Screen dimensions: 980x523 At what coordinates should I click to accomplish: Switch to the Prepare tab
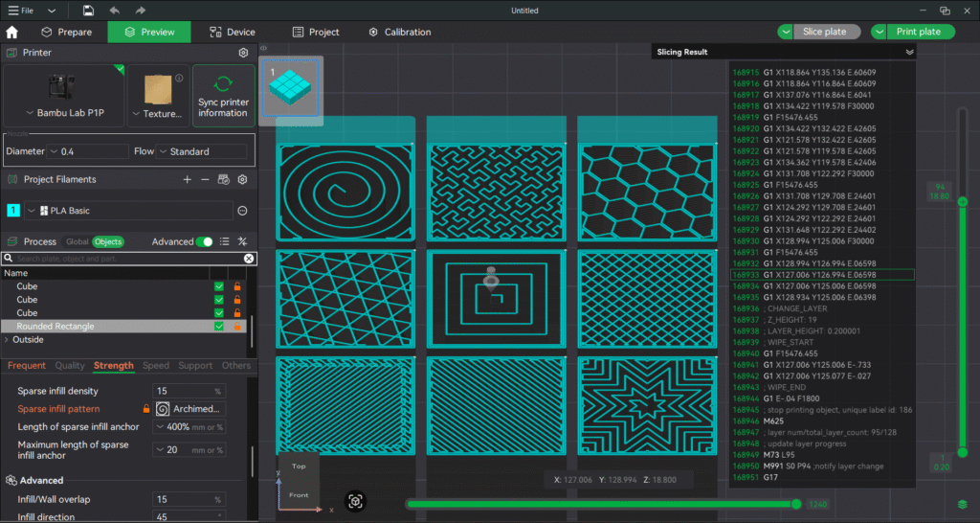coord(66,32)
